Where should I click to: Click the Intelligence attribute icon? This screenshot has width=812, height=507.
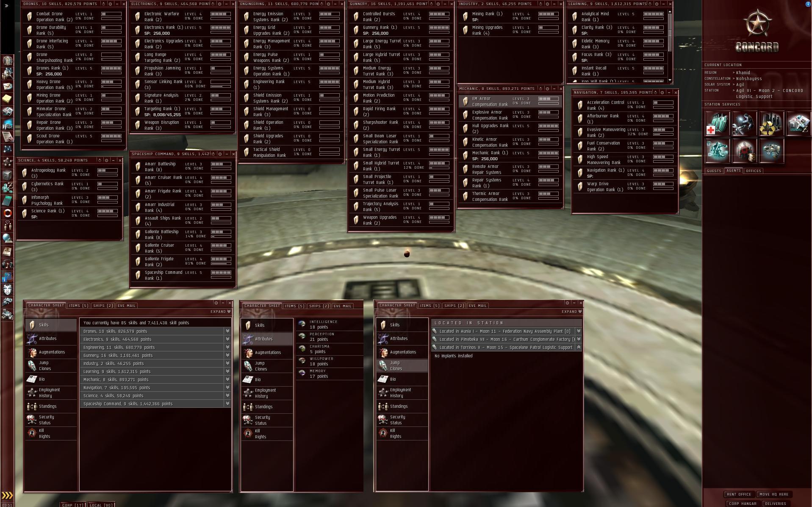[x=302, y=324]
